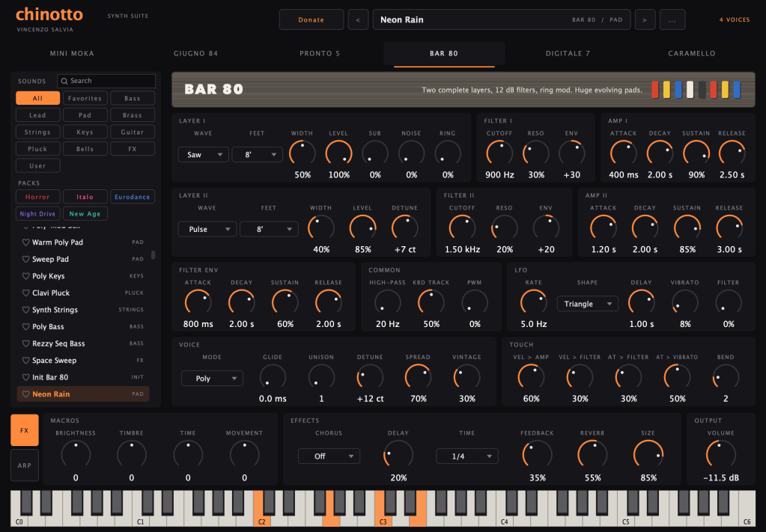The width and height of the screenshot is (766, 532).
Task: Click the Layer I feet 8' dropdown
Action: (x=257, y=155)
